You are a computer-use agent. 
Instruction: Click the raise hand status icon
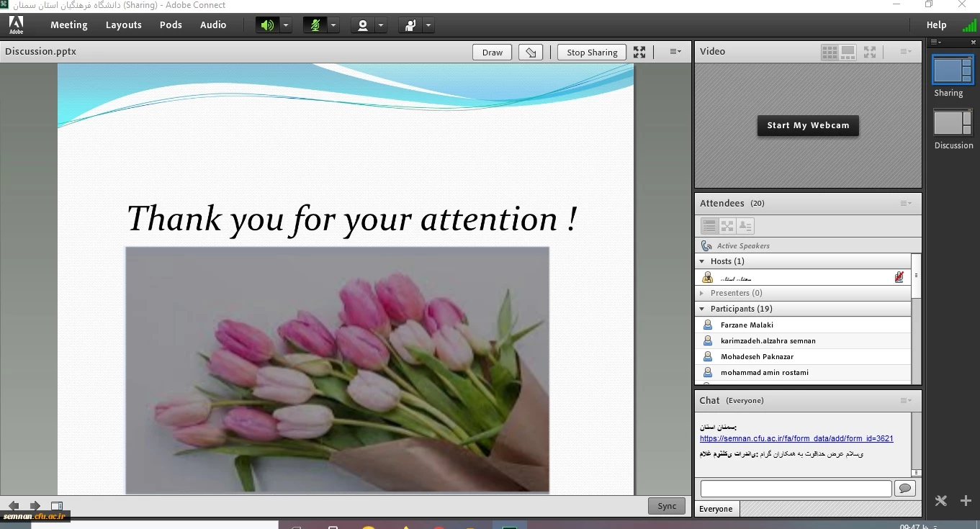410,25
